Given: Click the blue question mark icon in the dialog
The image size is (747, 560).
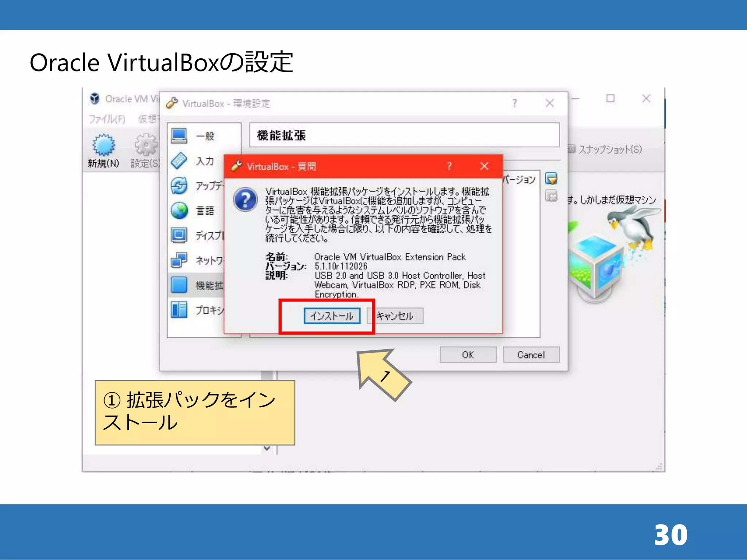Looking at the screenshot, I should tap(245, 199).
